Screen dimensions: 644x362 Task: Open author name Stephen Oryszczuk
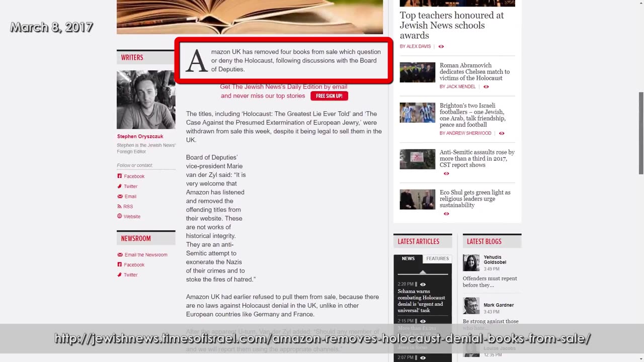click(140, 136)
